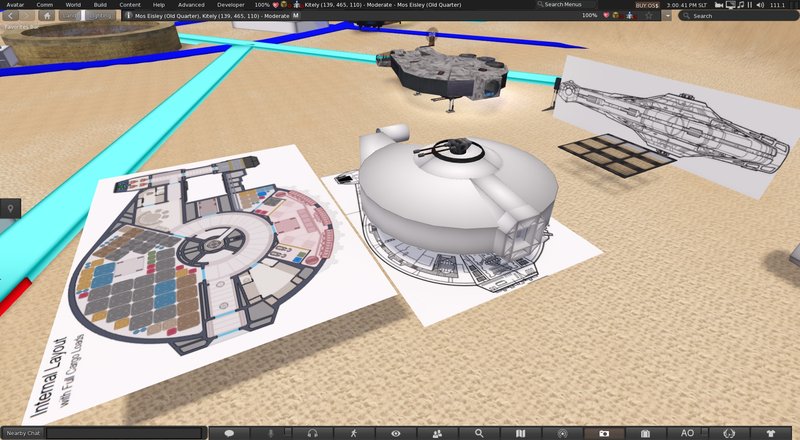
Task: Click the walking figure movement icon
Action: tap(354, 433)
